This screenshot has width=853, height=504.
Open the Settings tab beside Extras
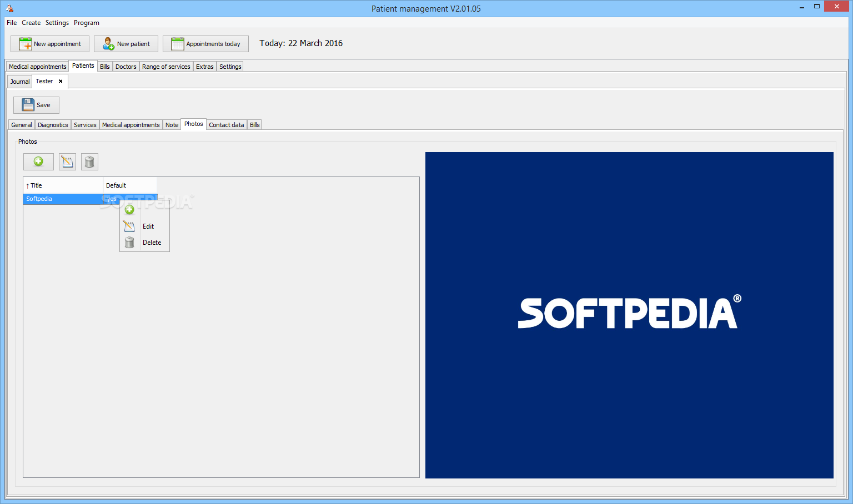tap(230, 67)
